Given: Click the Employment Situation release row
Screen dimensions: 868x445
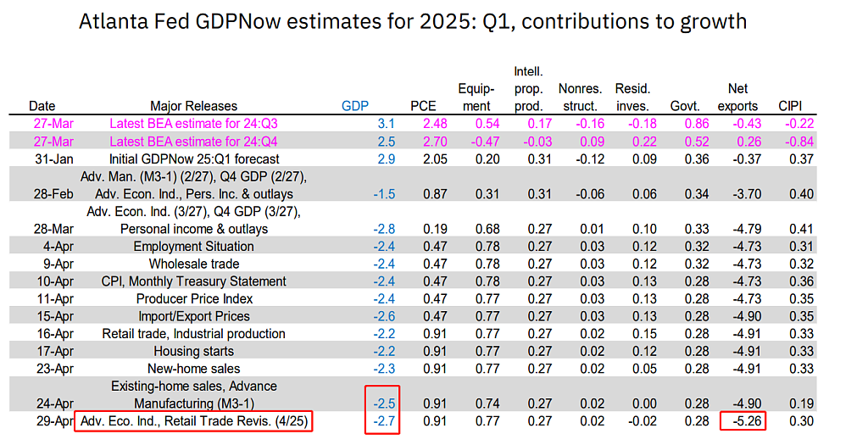Looking at the screenshot, I should [x=413, y=247].
